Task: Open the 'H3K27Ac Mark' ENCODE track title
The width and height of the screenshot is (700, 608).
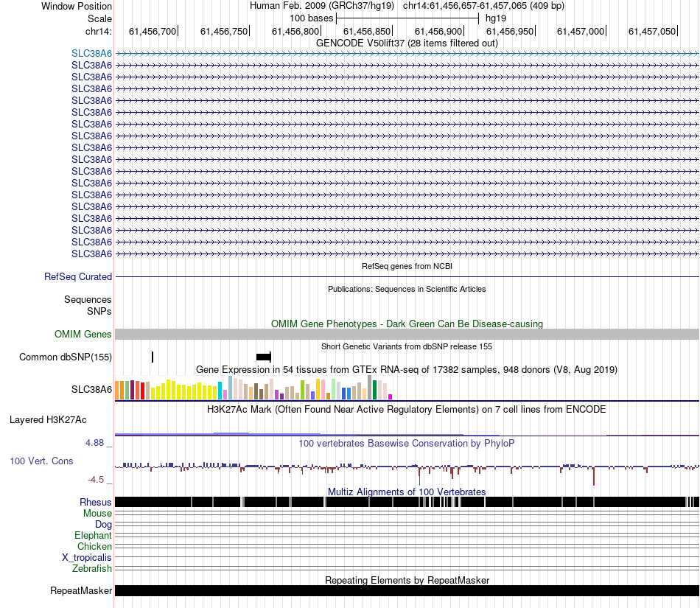Action: click(x=407, y=409)
